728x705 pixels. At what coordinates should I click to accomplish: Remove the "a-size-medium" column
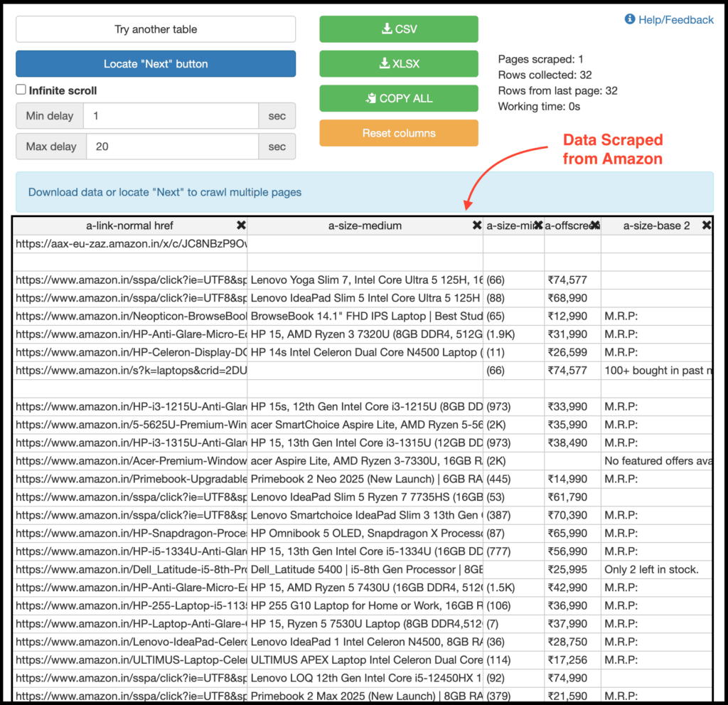[476, 225]
